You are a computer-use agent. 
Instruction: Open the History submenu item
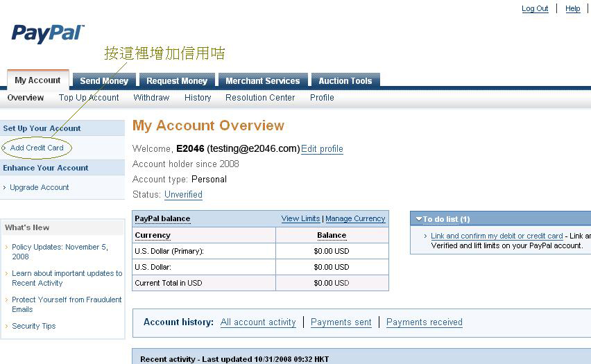tap(198, 98)
